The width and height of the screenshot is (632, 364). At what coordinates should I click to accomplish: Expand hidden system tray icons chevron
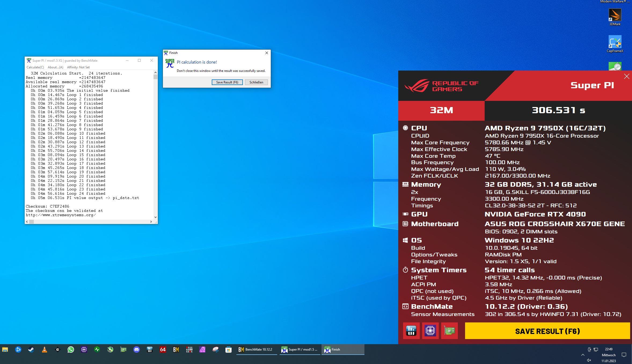(x=583, y=355)
